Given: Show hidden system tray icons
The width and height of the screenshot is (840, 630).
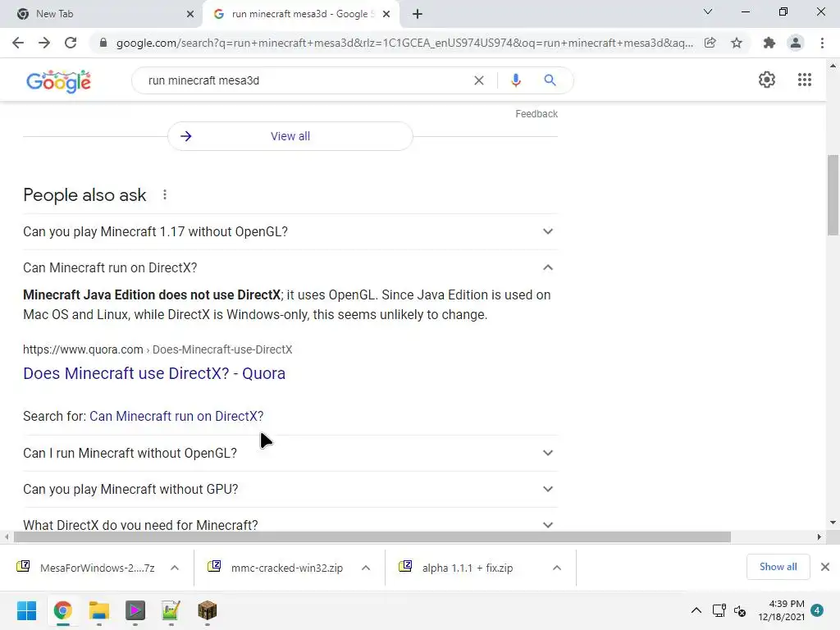Looking at the screenshot, I should [696, 610].
